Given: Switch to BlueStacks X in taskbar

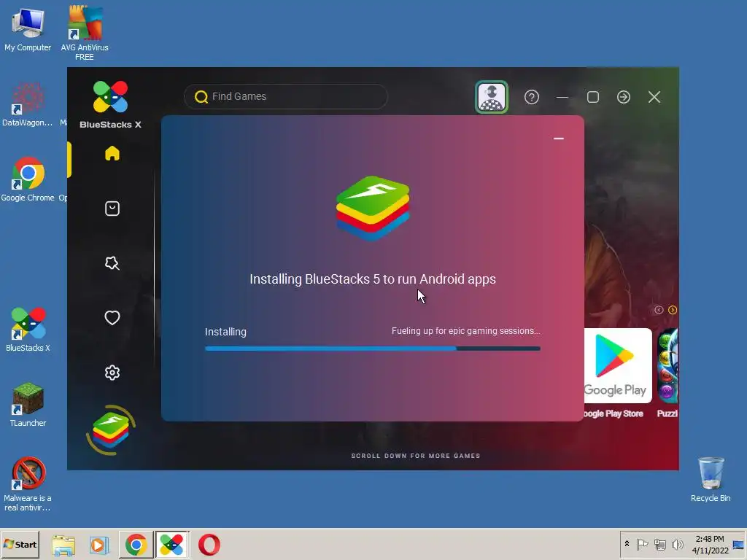Looking at the screenshot, I should [x=172, y=545].
